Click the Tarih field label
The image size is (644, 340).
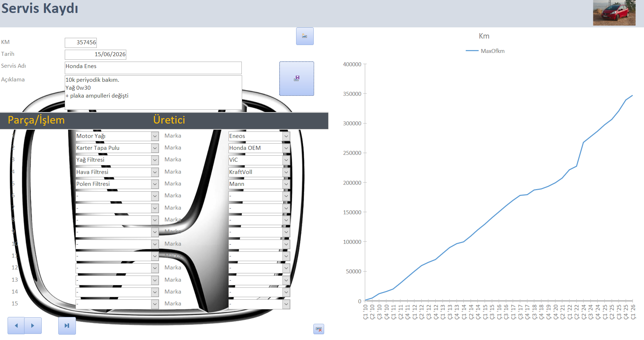tap(8, 54)
